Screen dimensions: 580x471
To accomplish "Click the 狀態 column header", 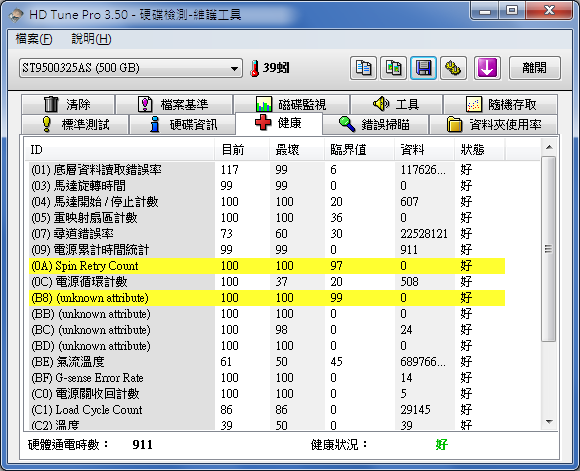I will pyautogui.click(x=480, y=150).
